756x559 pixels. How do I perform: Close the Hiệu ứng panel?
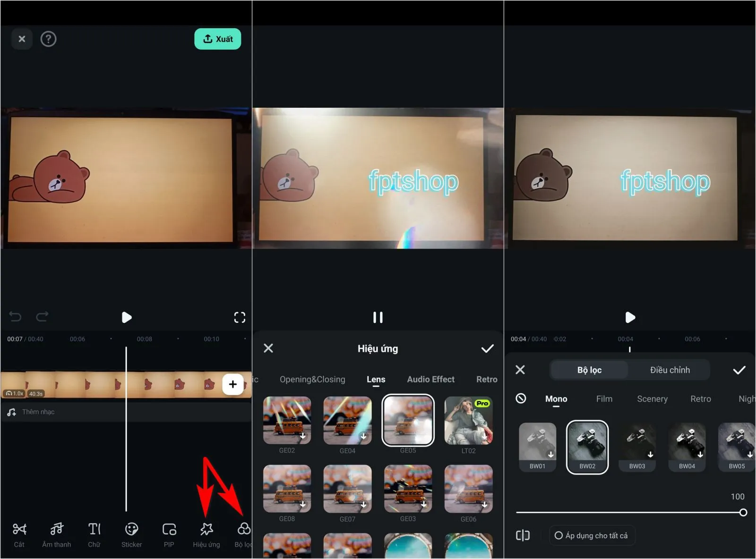(x=268, y=348)
